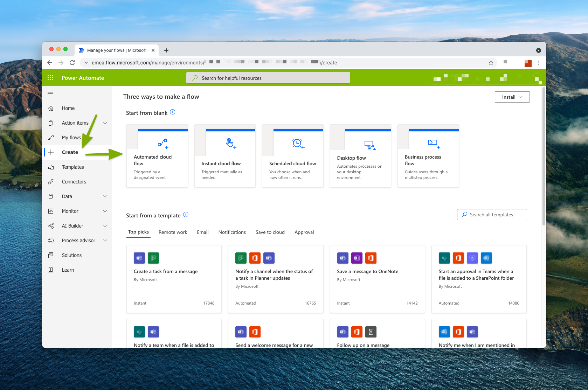Click info icon beside Start from a template

186,215
